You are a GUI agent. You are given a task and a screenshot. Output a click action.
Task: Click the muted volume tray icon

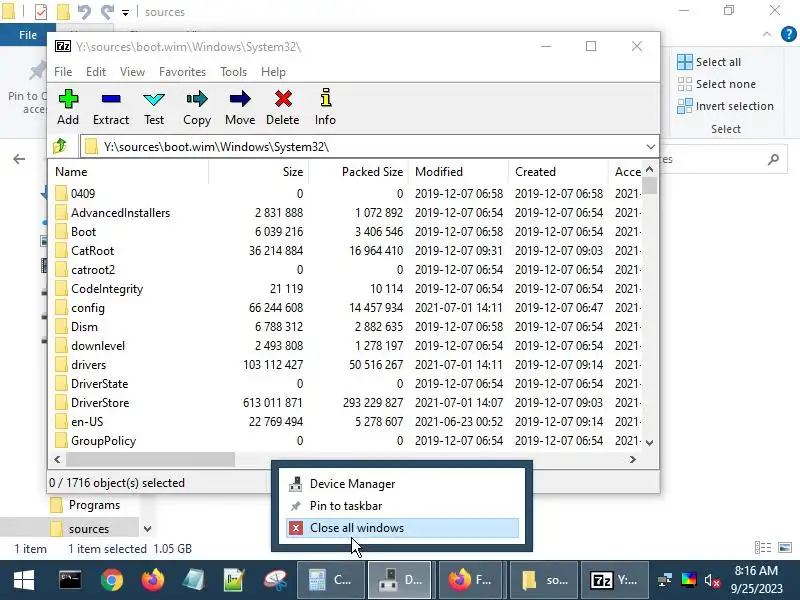tap(712, 580)
